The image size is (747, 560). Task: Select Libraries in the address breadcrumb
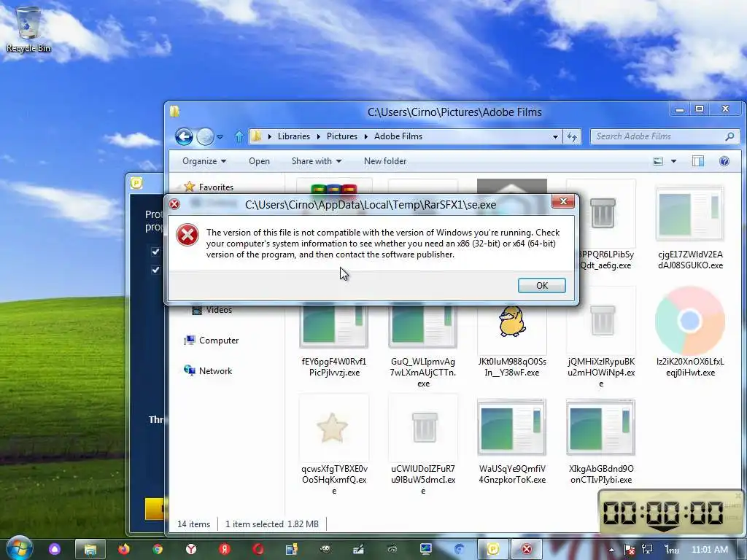tap(293, 136)
